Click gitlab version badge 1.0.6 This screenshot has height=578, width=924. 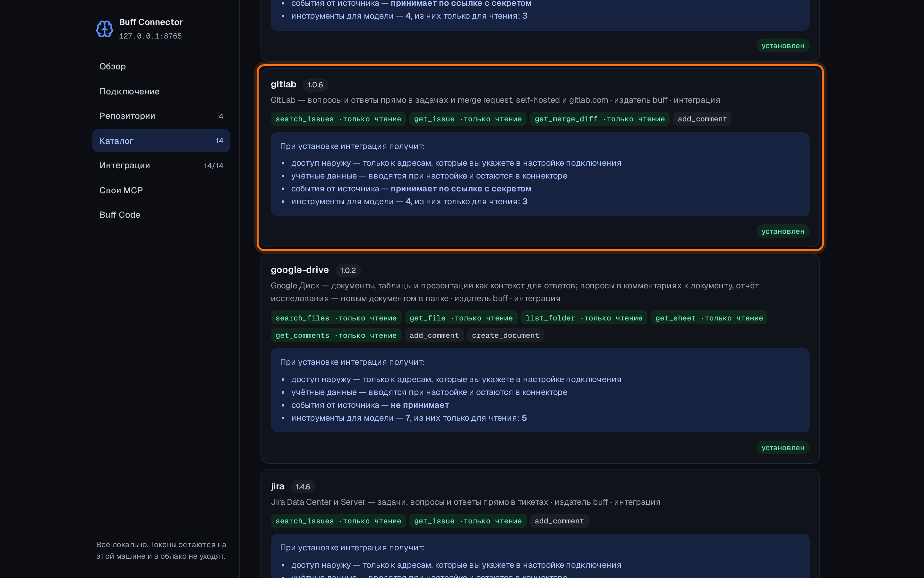coord(315,85)
